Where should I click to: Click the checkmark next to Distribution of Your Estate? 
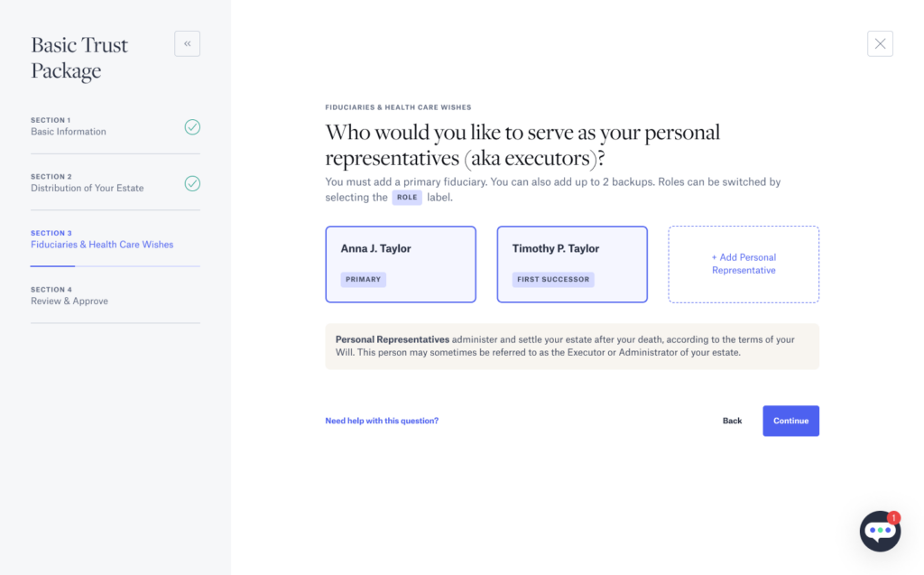click(192, 182)
